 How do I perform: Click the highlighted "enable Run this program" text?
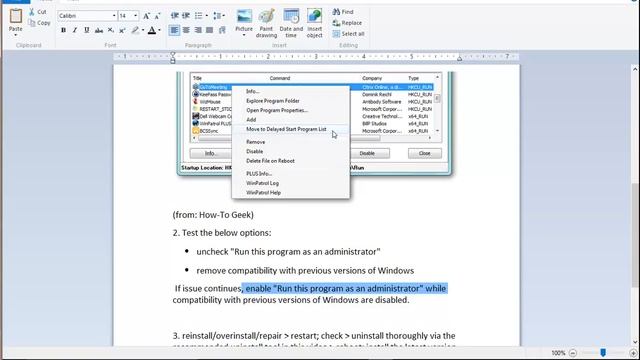[345, 288]
